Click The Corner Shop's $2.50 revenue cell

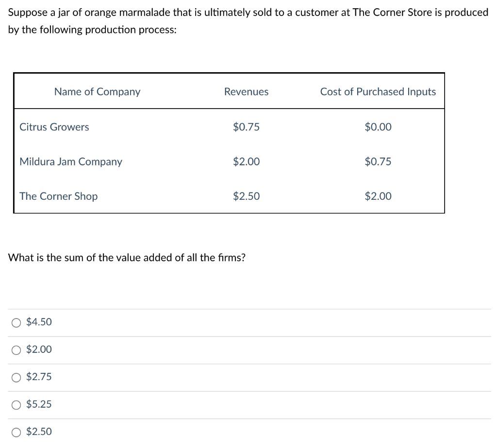pos(246,196)
